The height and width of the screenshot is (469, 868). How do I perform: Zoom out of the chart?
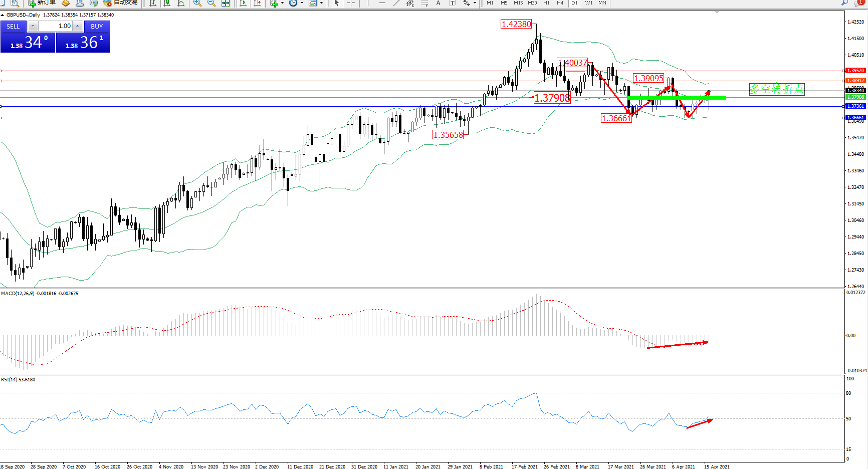pyautogui.click(x=211, y=3)
